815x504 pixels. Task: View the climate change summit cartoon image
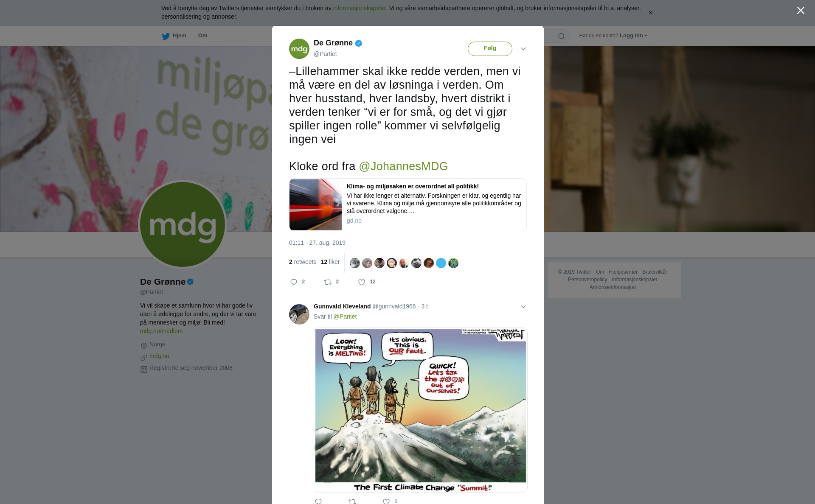pos(420,410)
